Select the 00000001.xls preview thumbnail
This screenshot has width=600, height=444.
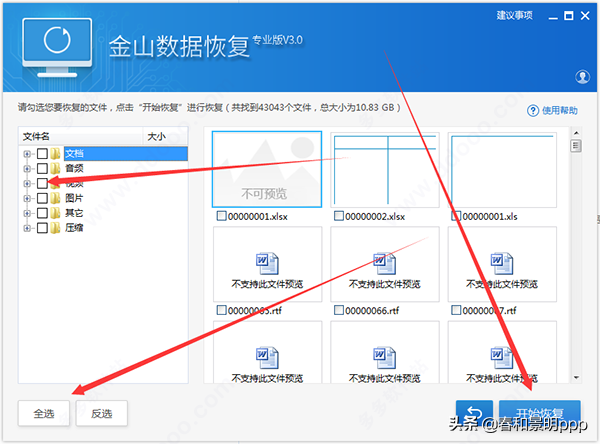502,170
